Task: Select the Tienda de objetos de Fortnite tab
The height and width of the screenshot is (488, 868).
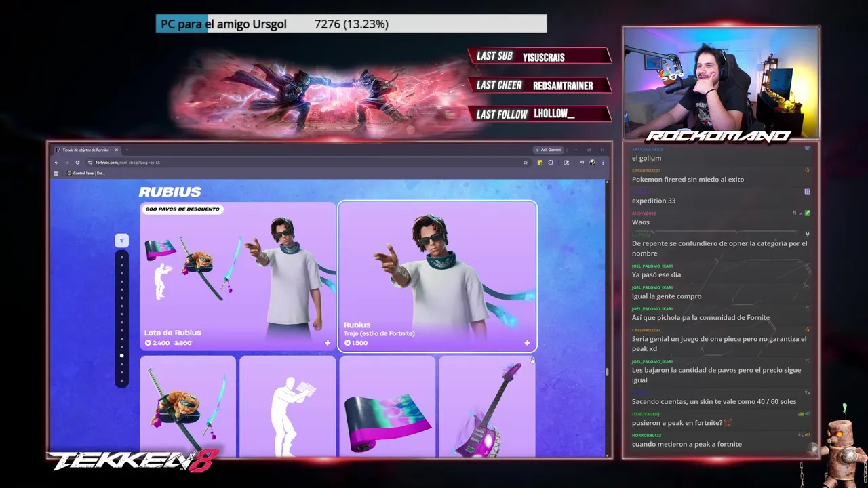Action: tap(85, 150)
